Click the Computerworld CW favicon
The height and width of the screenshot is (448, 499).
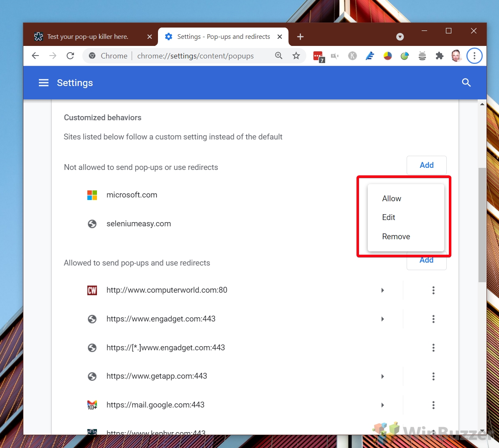[92, 290]
